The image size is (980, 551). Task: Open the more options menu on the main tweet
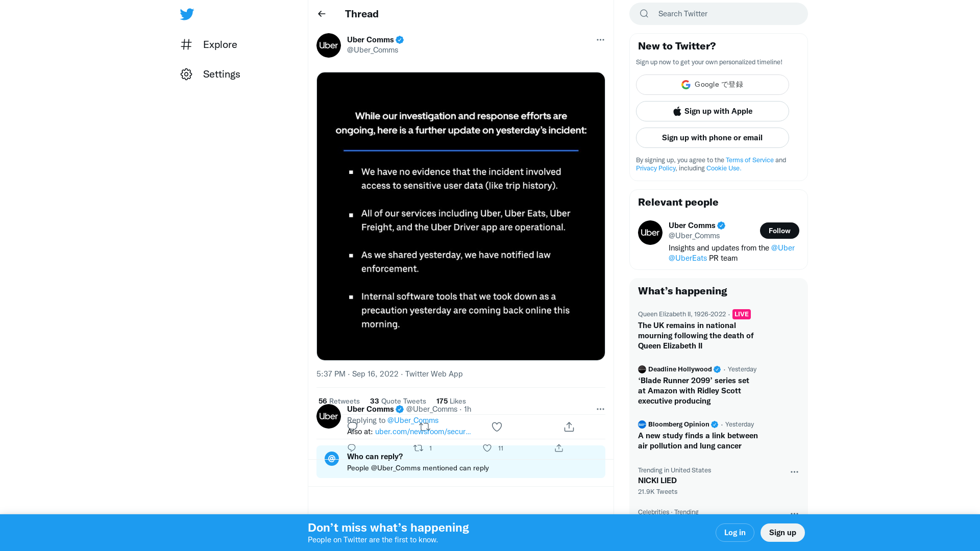[600, 40]
